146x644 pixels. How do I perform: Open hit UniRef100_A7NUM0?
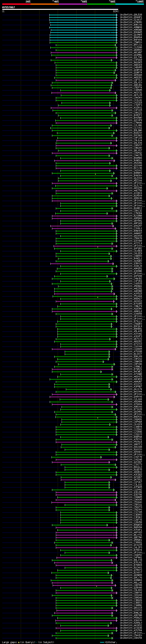131,22
